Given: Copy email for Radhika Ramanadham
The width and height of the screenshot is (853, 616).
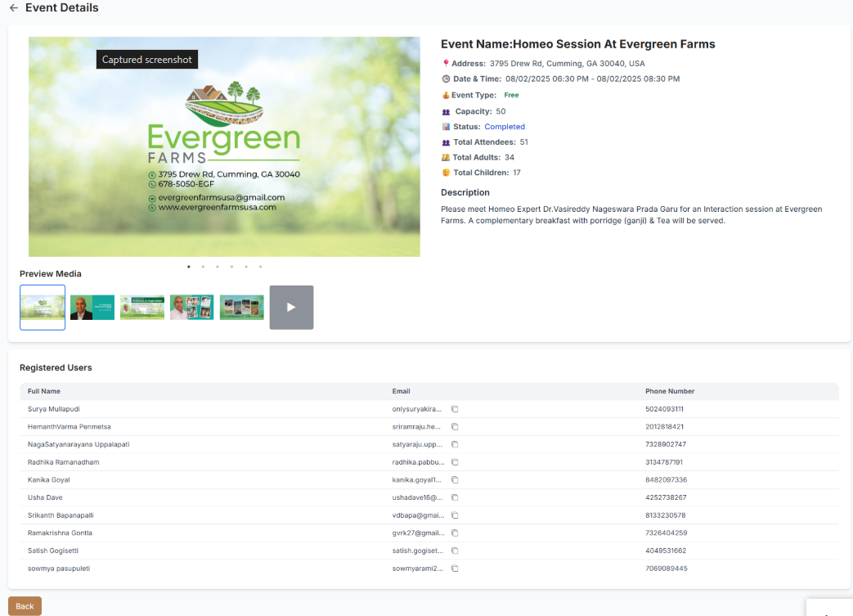Looking at the screenshot, I should click(x=455, y=462).
